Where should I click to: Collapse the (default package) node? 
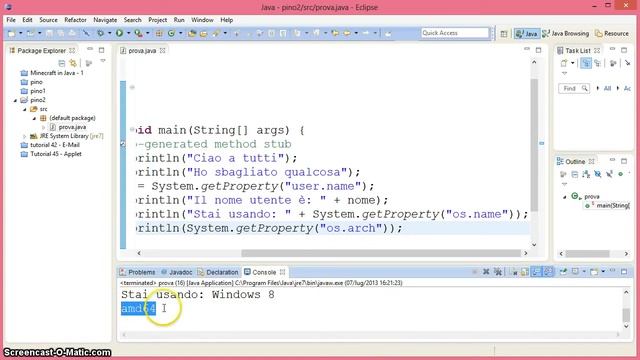[34, 118]
